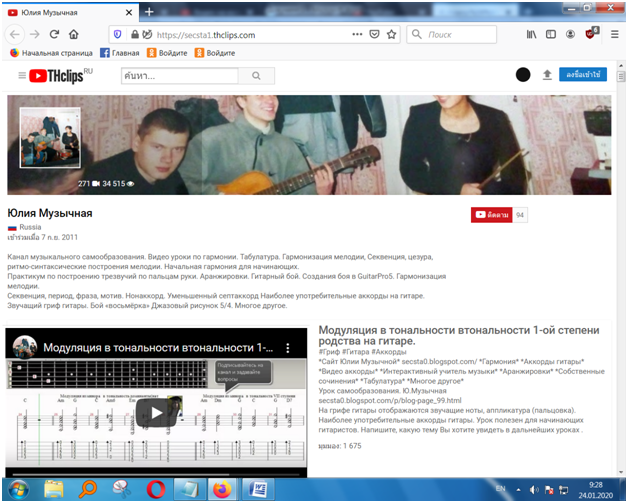Open page actions three-dot menu
This screenshot has width=628, height=503.
click(x=357, y=34)
